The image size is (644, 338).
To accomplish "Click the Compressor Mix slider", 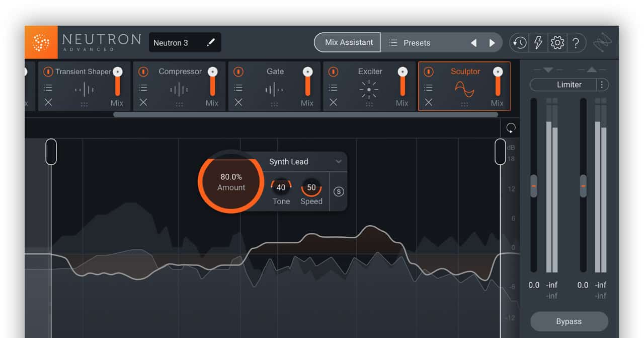I will tap(213, 82).
